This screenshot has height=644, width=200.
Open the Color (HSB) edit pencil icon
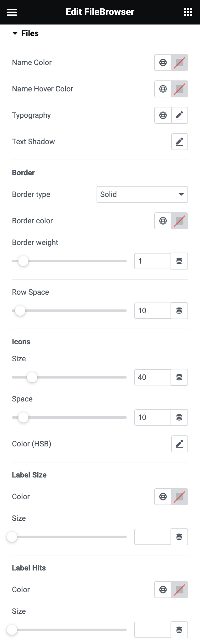tap(179, 444)
